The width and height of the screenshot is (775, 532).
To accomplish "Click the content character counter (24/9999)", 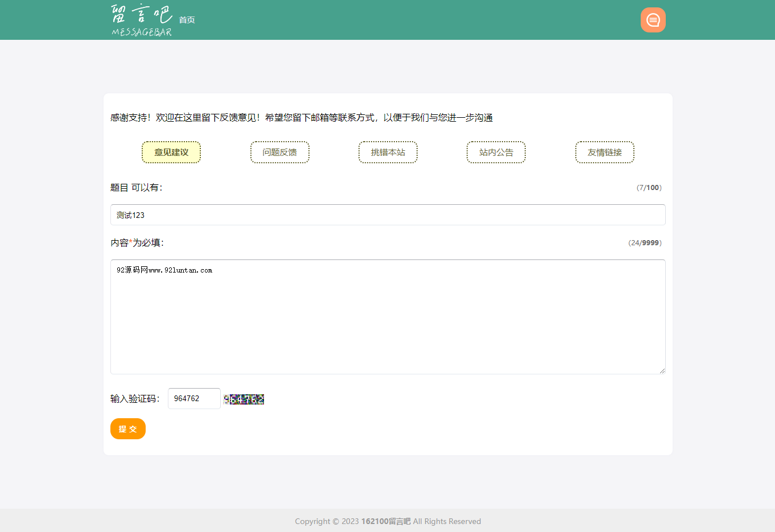I will coord(645,243).
